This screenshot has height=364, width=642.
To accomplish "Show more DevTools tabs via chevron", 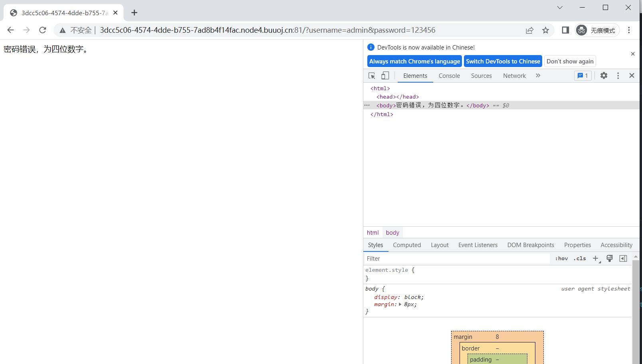I will click(x=538, y=75).
